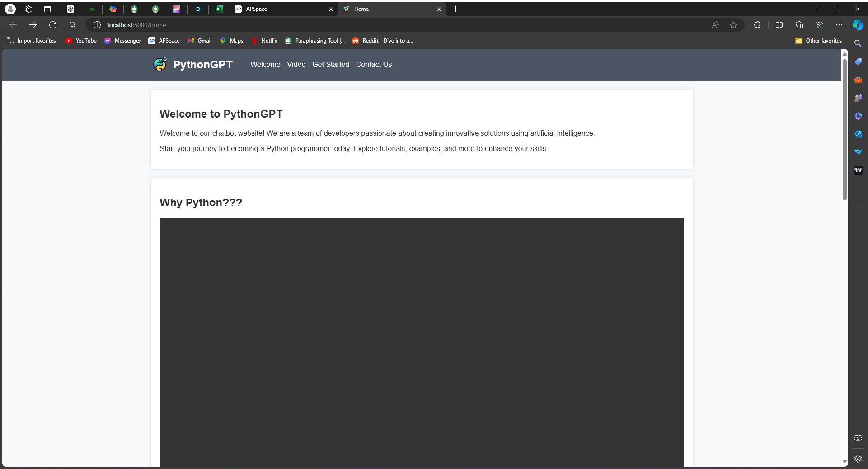Open the Contact Us nav link
868x469 pixels.
374,65
